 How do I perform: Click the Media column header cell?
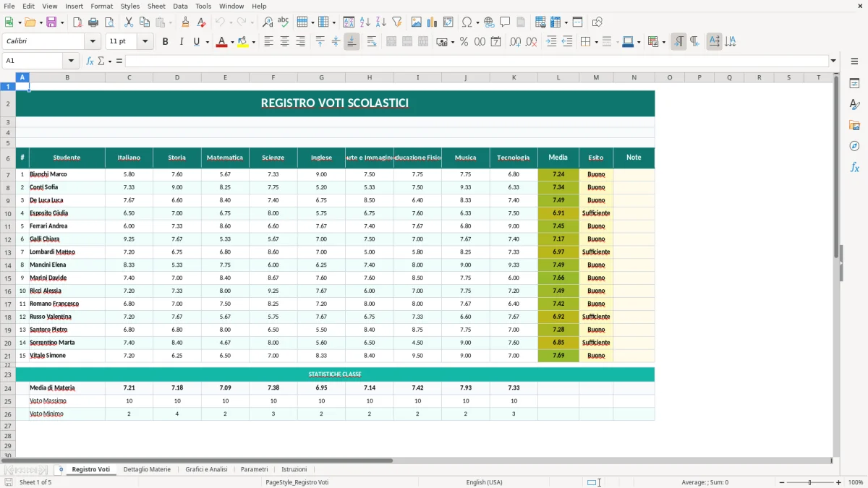click(x=558, y=158)
